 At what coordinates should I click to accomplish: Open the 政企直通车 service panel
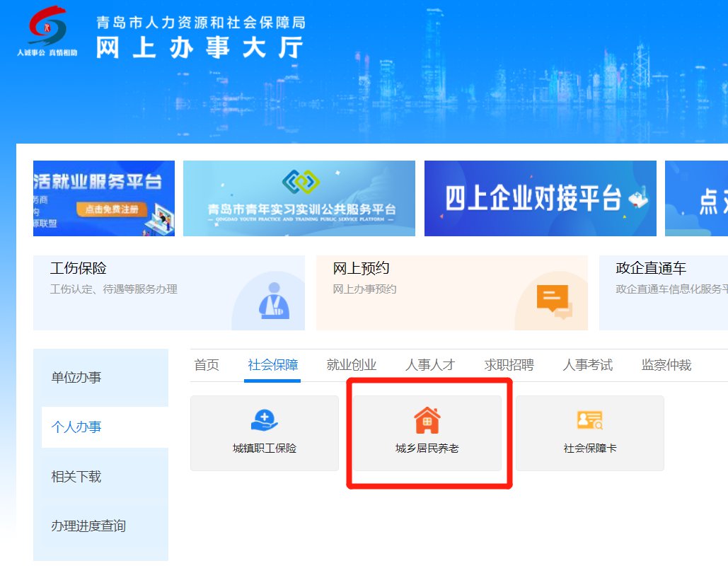(x=664, y=293)
